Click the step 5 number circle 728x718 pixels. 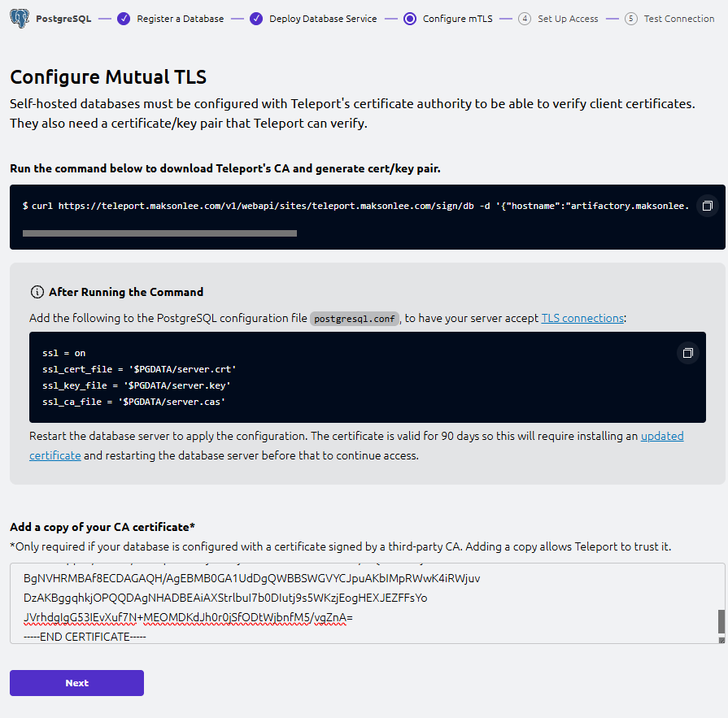point(631,19)
